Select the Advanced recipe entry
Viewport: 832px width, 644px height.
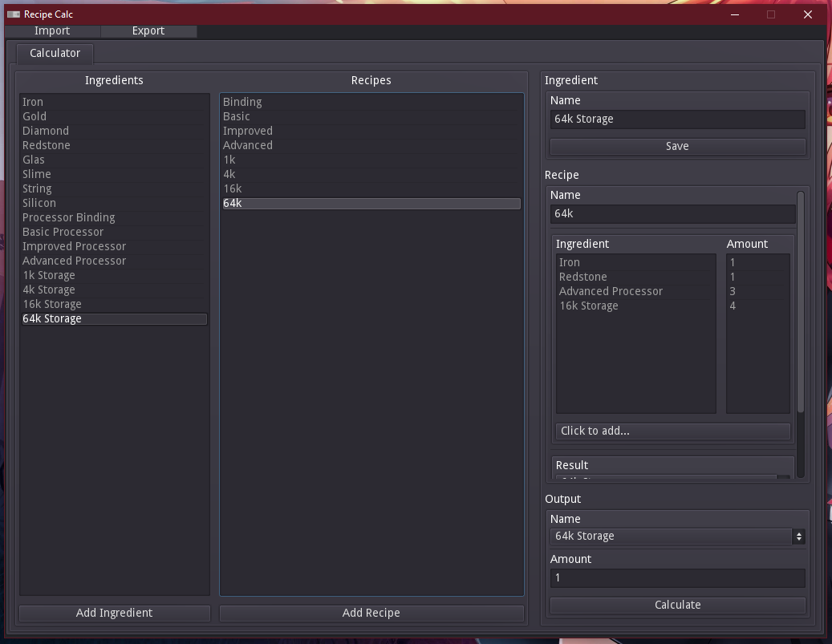pyautogui.click(x=248, y=145)
